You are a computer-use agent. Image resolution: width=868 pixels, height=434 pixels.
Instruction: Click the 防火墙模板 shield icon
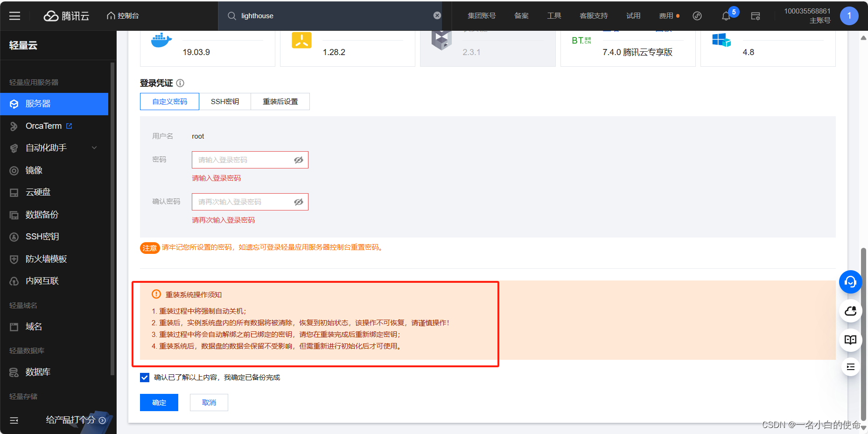(x=14, y=259)
